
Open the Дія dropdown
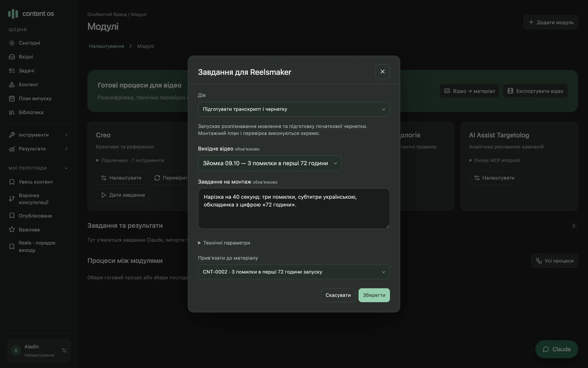coord(294,109)
